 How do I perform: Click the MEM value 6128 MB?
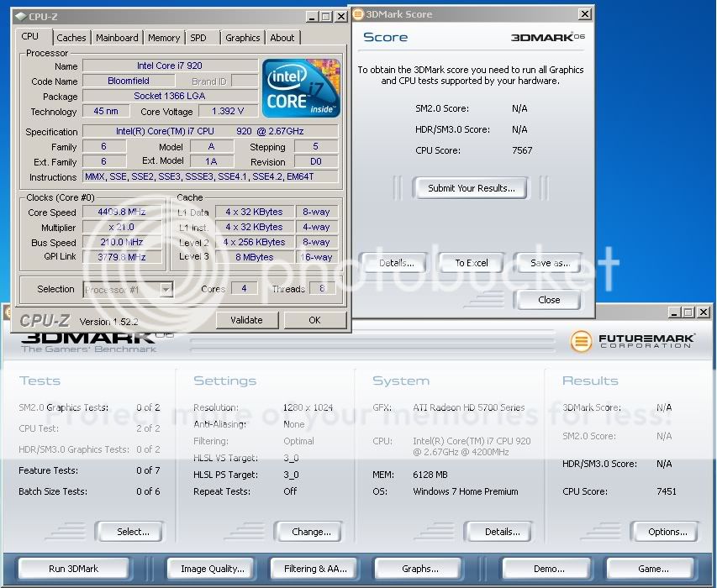(430, 475)
